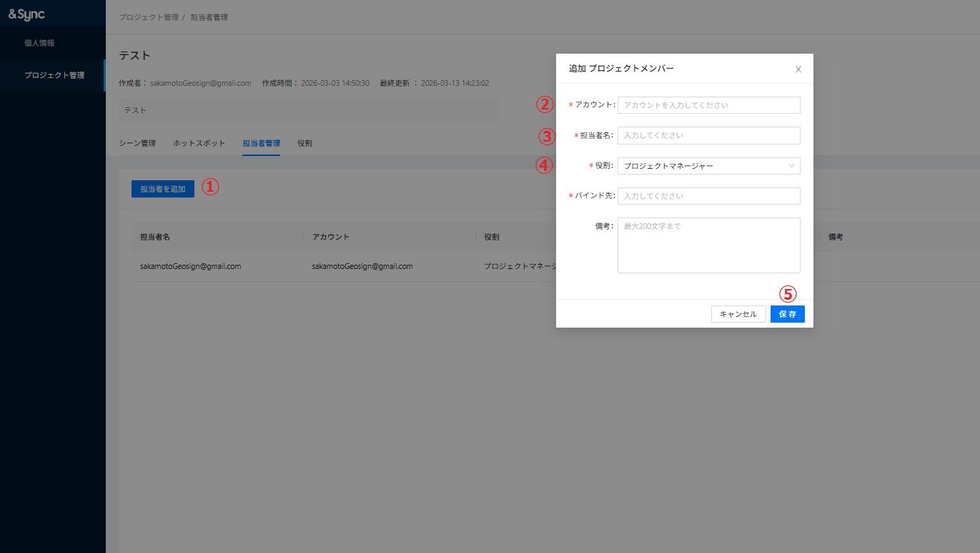Expand the 役割 dropdown showing プロジェクトマネージャー
Image resolution: width=980 pixels, height=553 pixels.
pos(708,166)
